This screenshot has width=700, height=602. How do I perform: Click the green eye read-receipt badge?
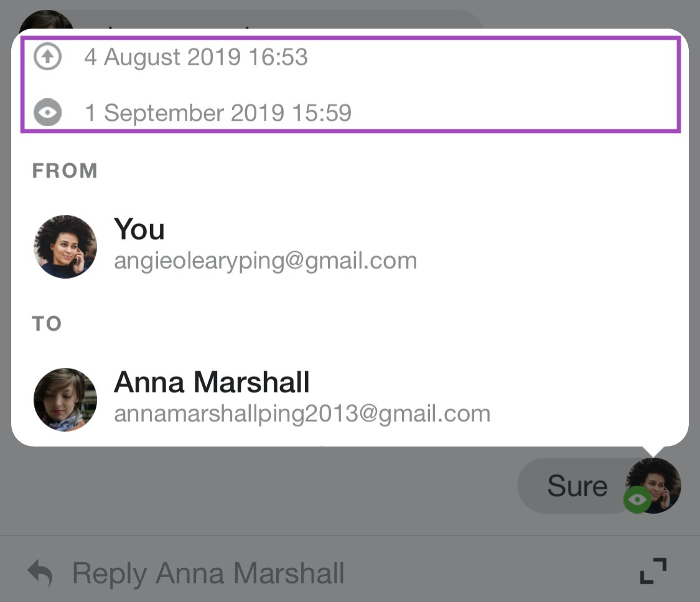click(x=638, y=499)
